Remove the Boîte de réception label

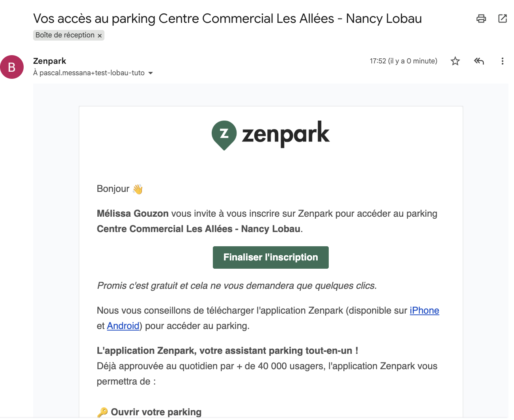100,35
